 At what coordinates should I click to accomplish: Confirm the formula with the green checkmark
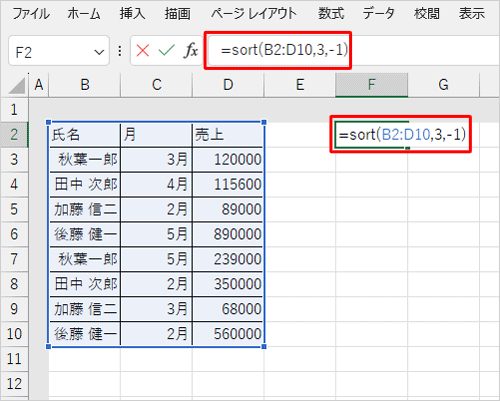[166, 51]
